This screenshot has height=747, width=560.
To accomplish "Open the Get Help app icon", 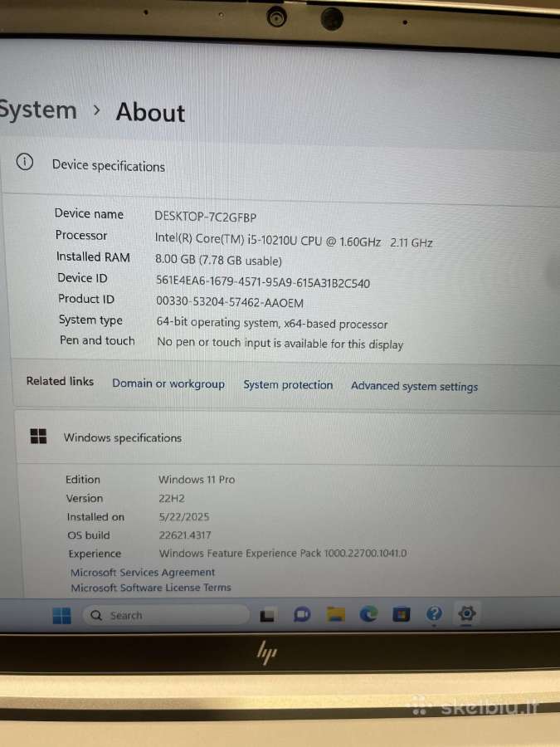I will pos(434,613).
